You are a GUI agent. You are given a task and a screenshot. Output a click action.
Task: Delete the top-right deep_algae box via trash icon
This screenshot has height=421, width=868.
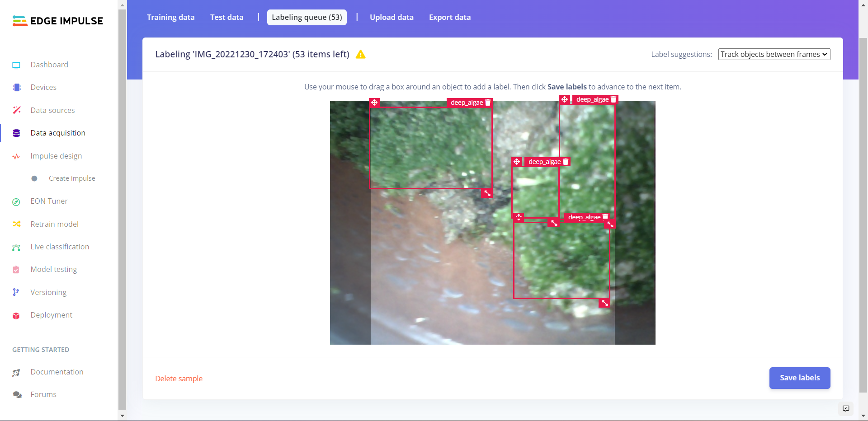pyautogui.click(x=613, y=99)
